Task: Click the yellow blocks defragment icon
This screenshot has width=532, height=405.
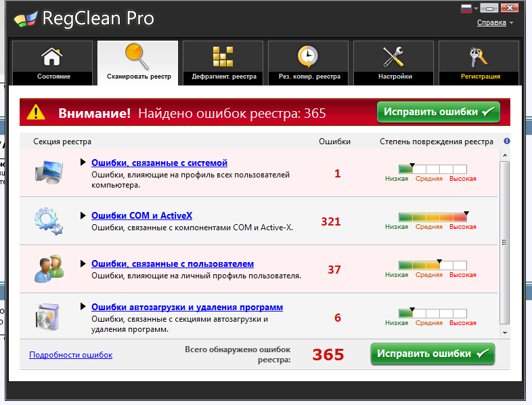Action: [223, 57]
